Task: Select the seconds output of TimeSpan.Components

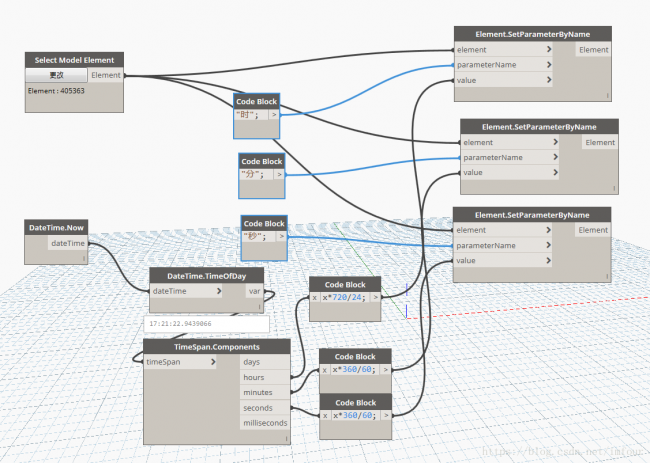Action: (265, 408)
